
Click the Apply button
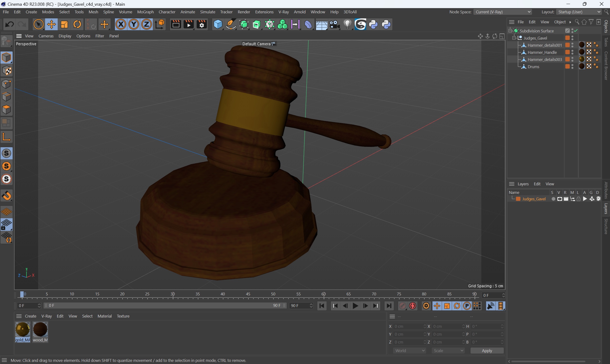click(x=487, y=350)
